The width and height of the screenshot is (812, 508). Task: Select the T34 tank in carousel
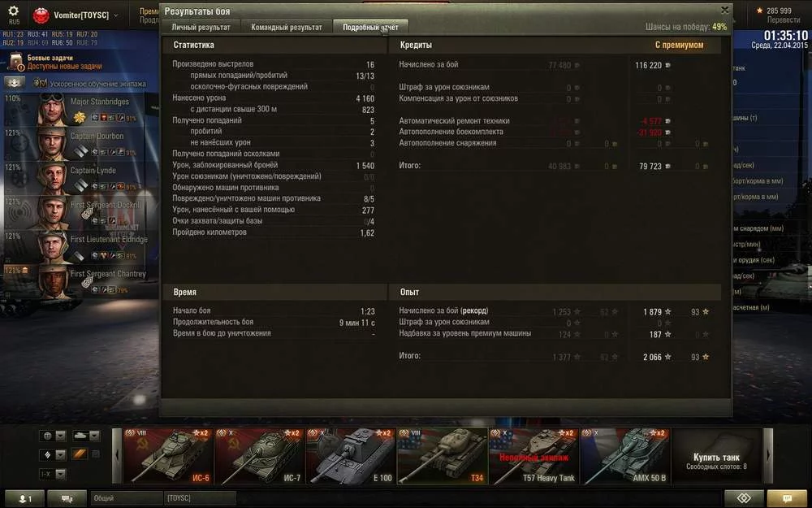pyautogui.click(x=443, y=456)
